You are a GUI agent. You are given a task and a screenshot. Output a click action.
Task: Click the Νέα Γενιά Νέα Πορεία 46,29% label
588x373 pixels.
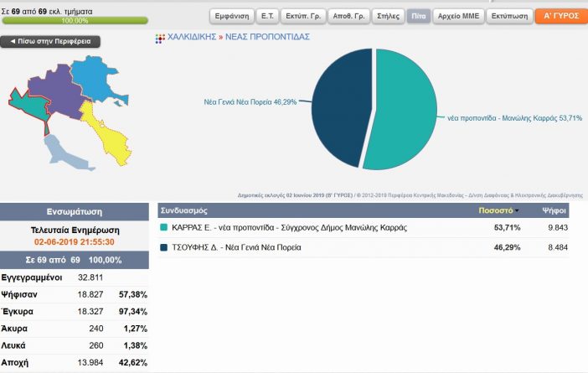coord(250,102)
